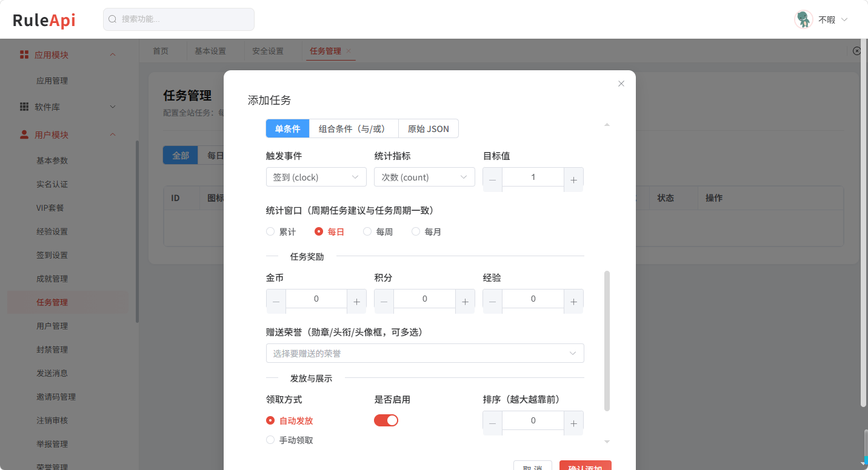Close the 添加任务 dialog

point(621,84)
